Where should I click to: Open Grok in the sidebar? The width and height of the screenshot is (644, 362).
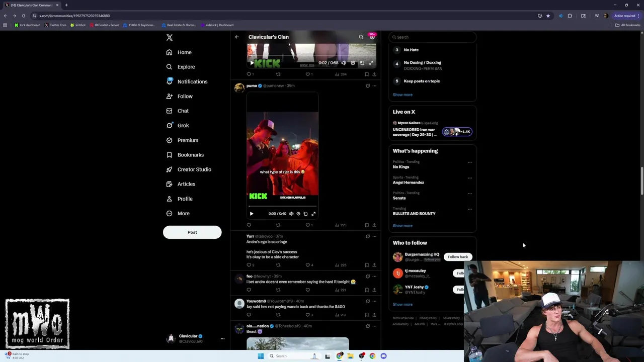(x=177, y=125)
